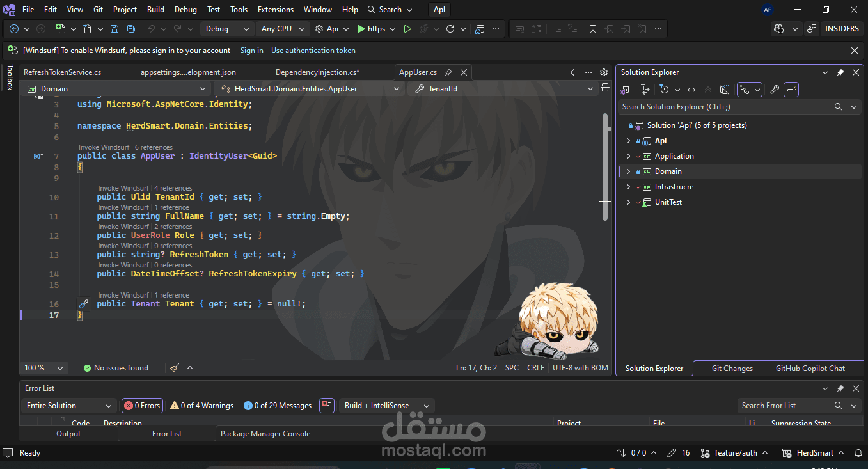Expand the Infrastrucre project node
868x469 pixels.
[x=628, y=187]
